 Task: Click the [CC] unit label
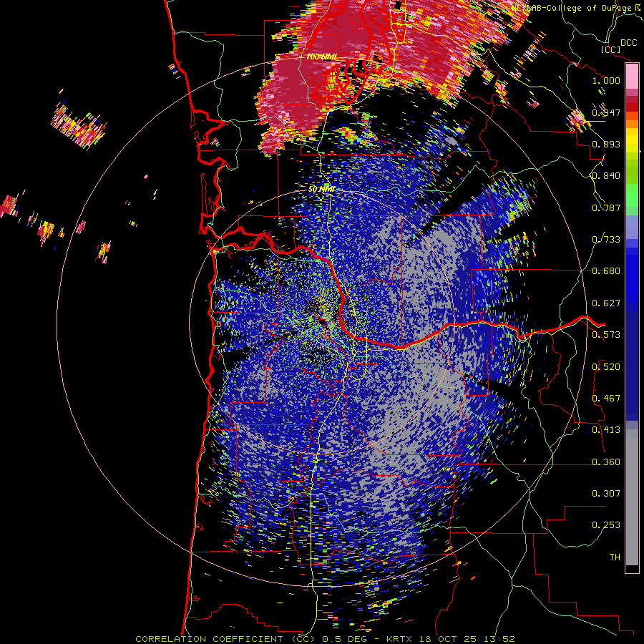(x=611, y=49)
